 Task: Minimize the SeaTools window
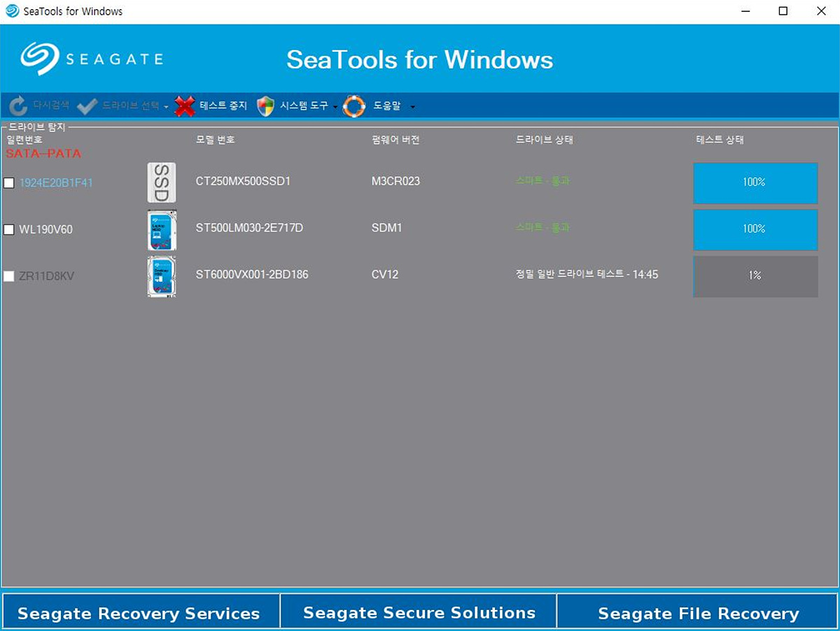click(x=745, y=11)
